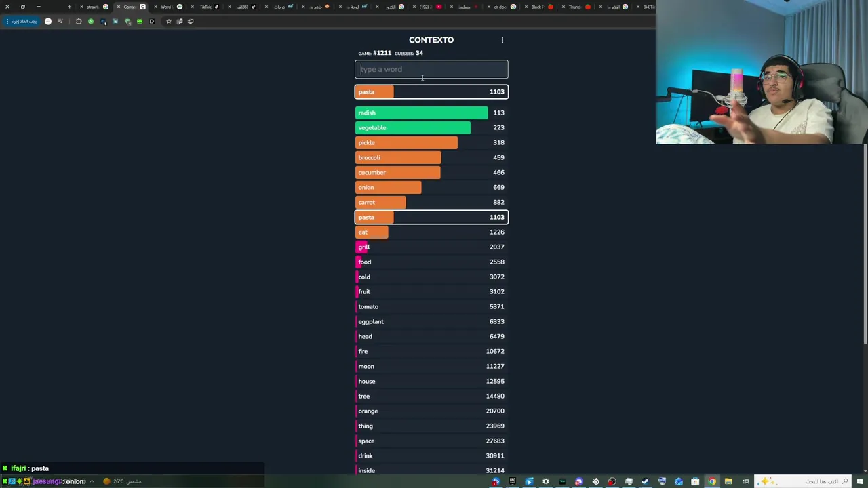868x488 pixels.
Task: Click the onion guess row
Action: [x=431, y=187]
